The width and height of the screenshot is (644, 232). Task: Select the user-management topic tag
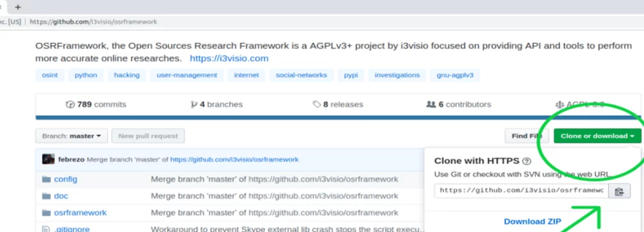pyautogui.click(x=186, y=75)
